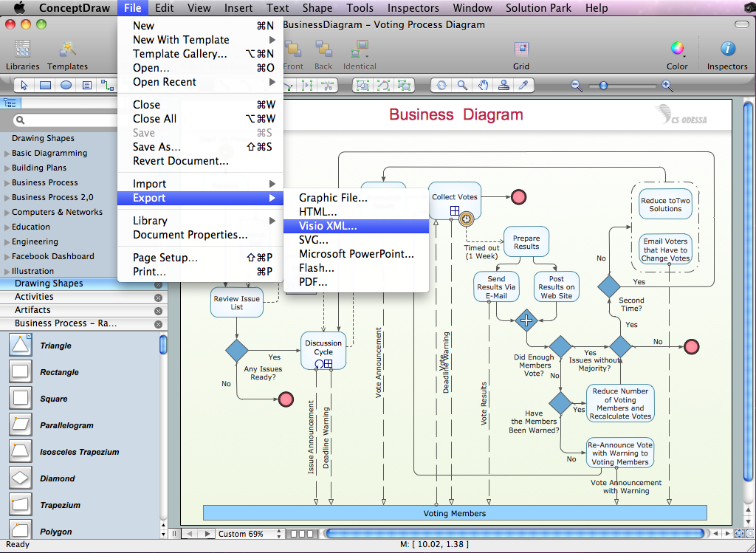The width and height of the screenshot is (756, 553).
Task: Select the Diamond shape in library
Action: [21, 478]
